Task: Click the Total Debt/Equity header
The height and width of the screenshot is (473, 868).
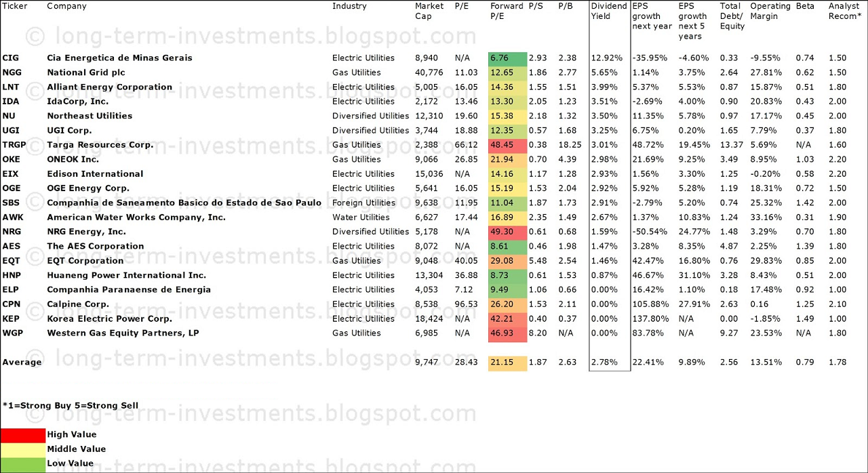Action: 732,16
